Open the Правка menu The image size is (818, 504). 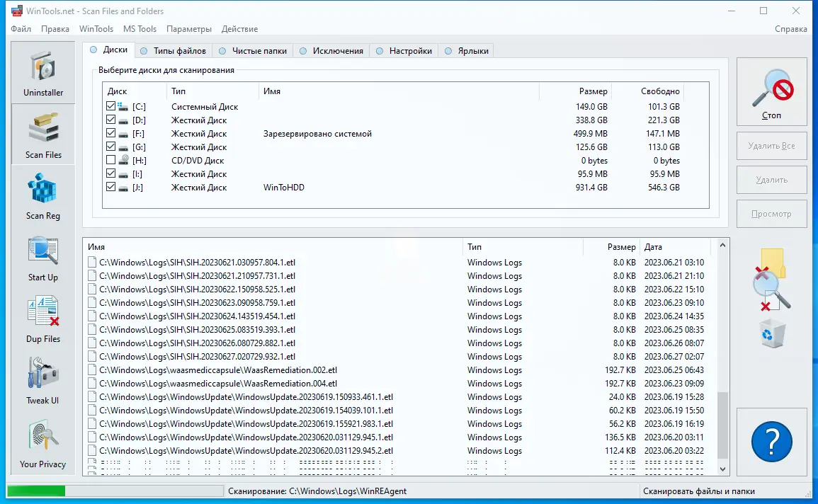click(x=55, y=28)
